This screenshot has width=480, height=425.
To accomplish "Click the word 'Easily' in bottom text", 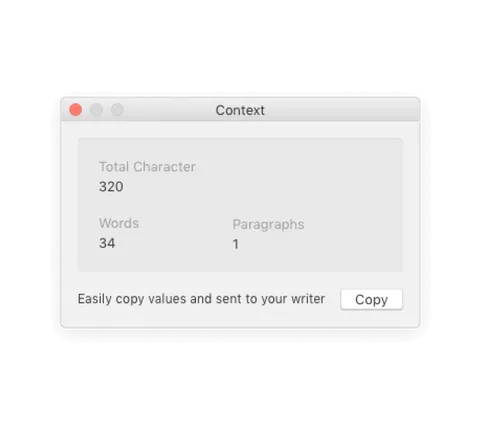I will pyautogui.click(x=95, y=299).
